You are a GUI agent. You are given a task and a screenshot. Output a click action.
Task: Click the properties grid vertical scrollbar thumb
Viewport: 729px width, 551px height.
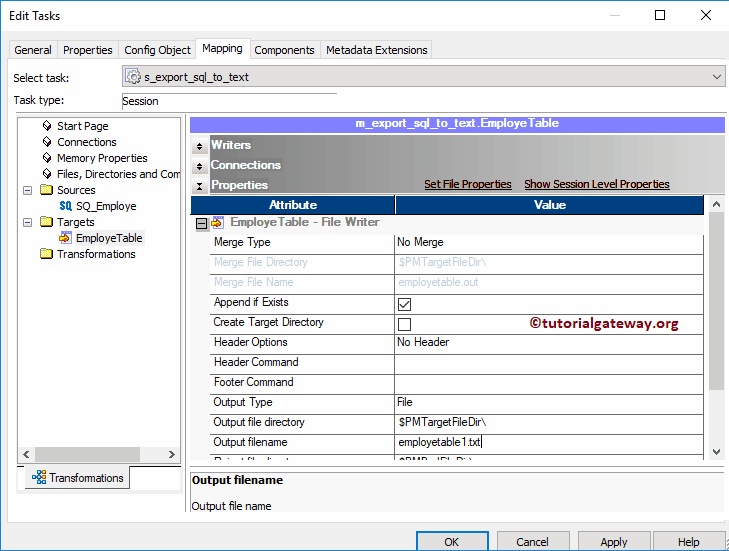click(716, 301)
